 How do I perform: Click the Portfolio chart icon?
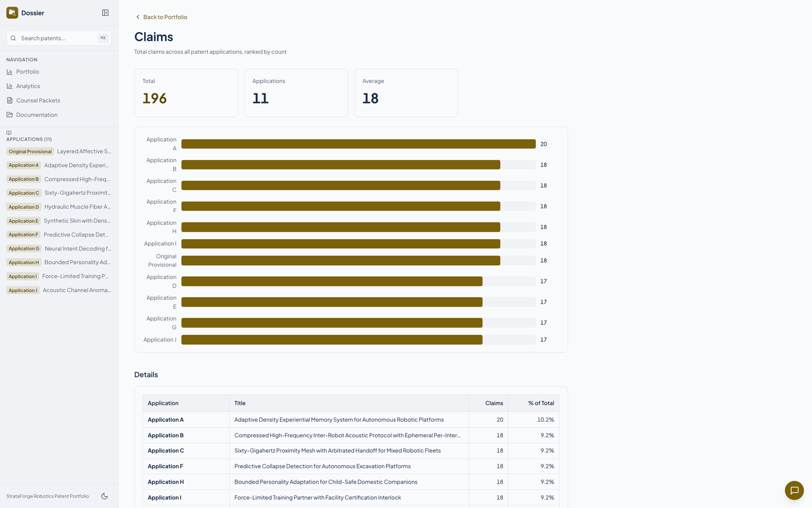coord(10,72)
